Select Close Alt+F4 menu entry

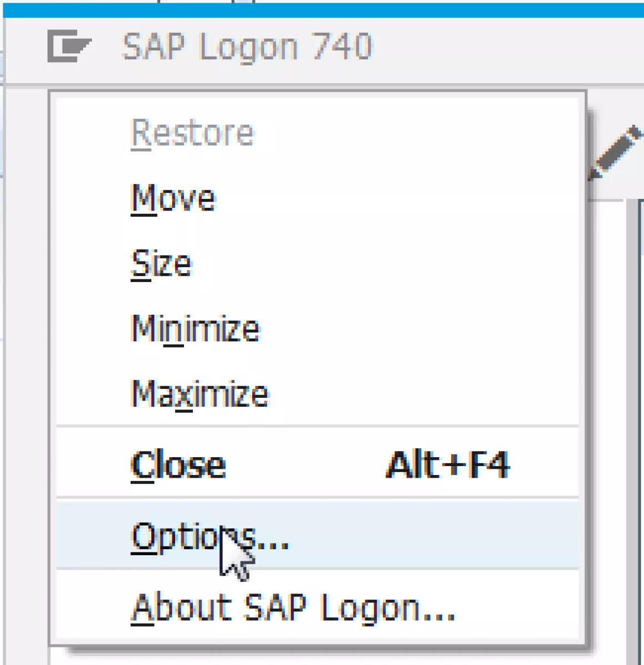pyautogui.click(x=318, y=464)
